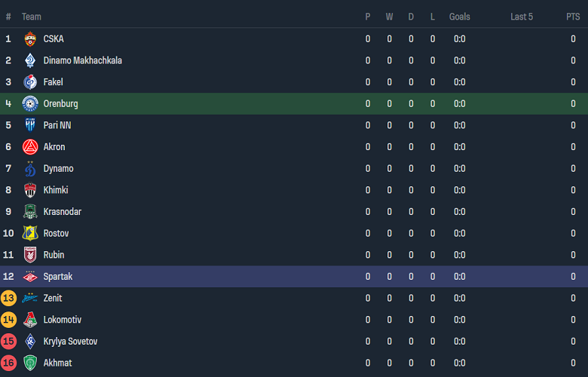Click the Fakel team logo
This screenshot has height=377, width=588.
(x=30, y=82)
